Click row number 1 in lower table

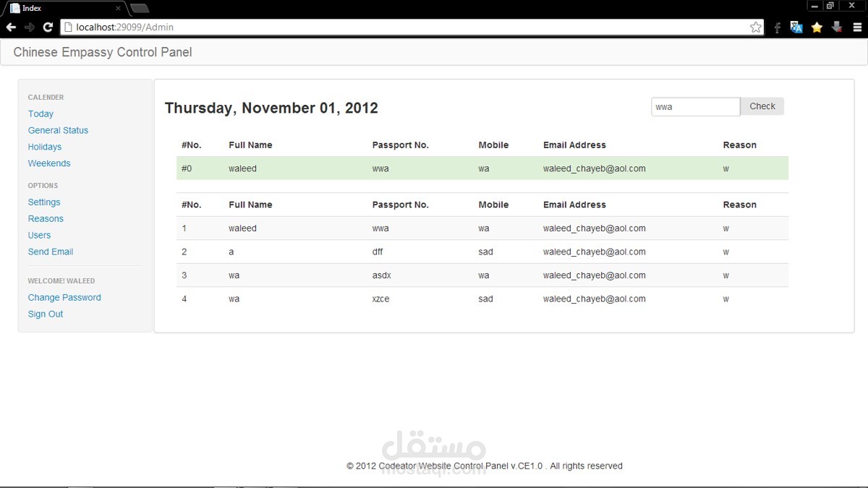pyautogui.click(x=184, y=228)
